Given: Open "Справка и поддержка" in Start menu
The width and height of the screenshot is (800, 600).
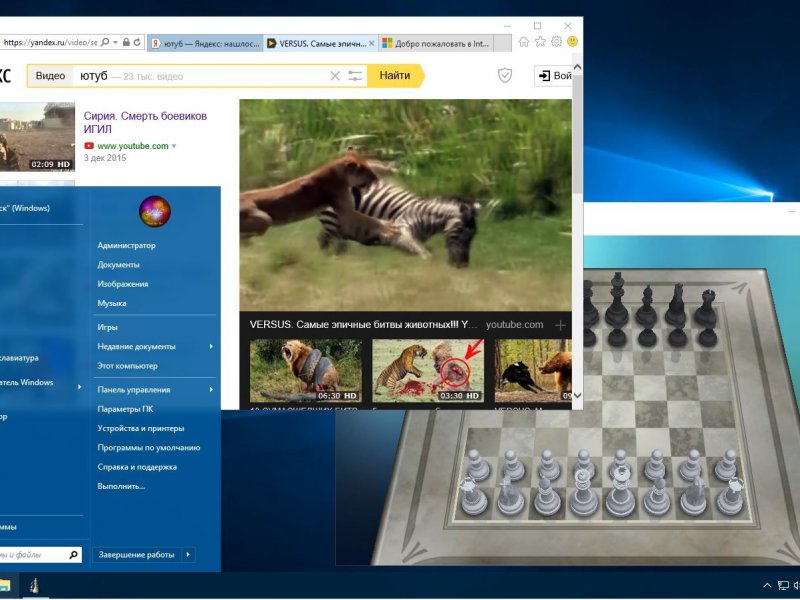Looking at the screenshot, I should (137, 468).
